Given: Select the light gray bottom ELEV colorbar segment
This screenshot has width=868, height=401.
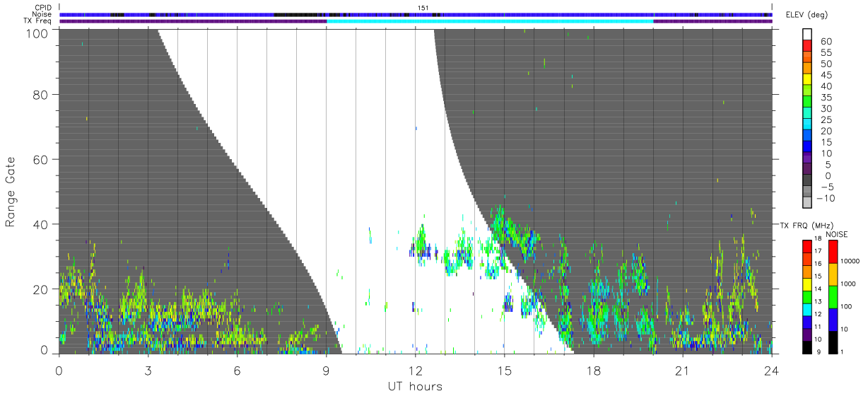Looking at the screenshot, I should 807,204.
